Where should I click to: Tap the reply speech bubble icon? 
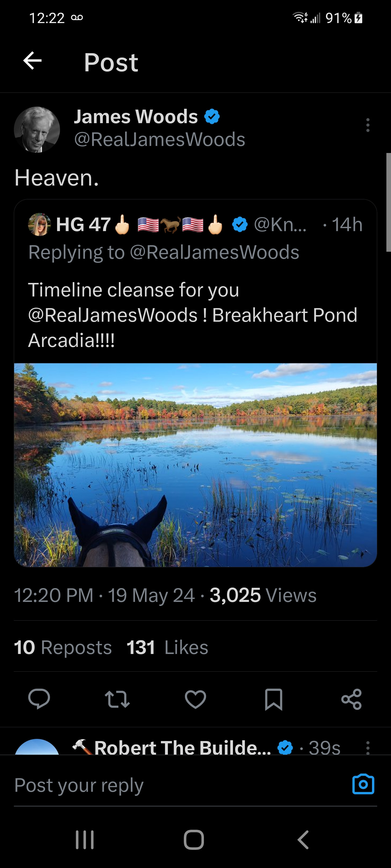(39, 699)
